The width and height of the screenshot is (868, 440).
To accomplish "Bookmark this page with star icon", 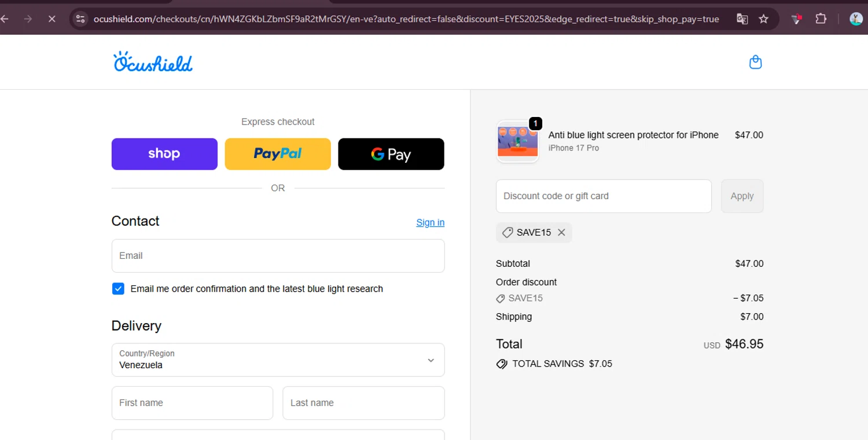I will pos(764,19).
